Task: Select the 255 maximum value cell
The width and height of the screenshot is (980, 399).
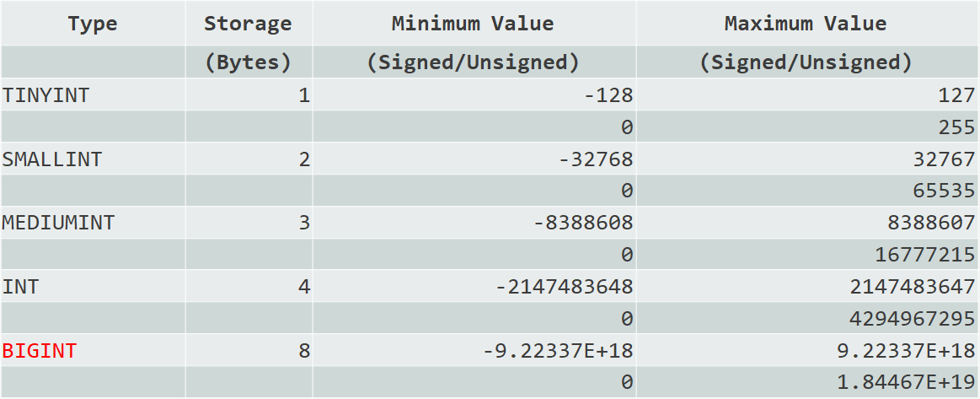Action: (957, 127)
